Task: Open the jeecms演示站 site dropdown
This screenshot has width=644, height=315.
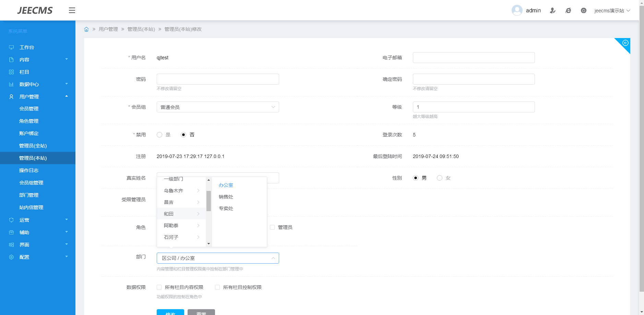Action: [x=612, y=11]
